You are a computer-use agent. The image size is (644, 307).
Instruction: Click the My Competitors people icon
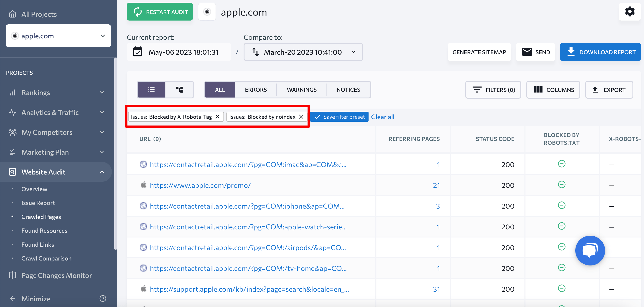tap(12, 132)
